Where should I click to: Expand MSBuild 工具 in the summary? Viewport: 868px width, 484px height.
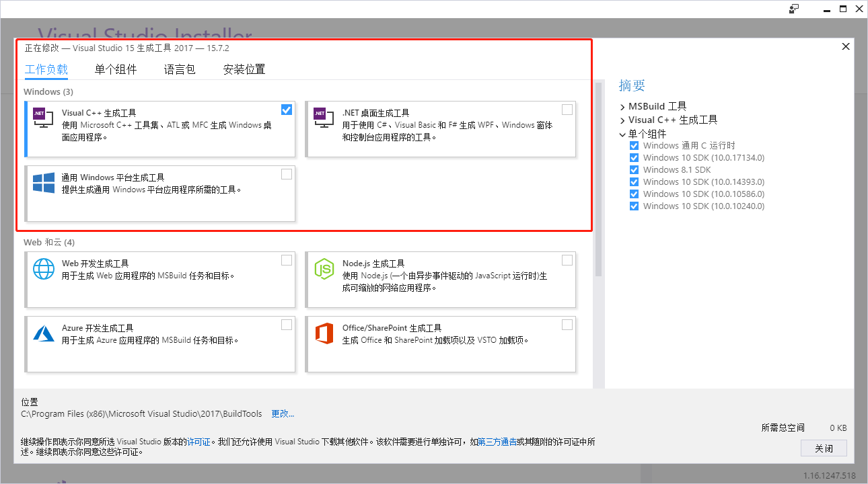tap(622, 106)
